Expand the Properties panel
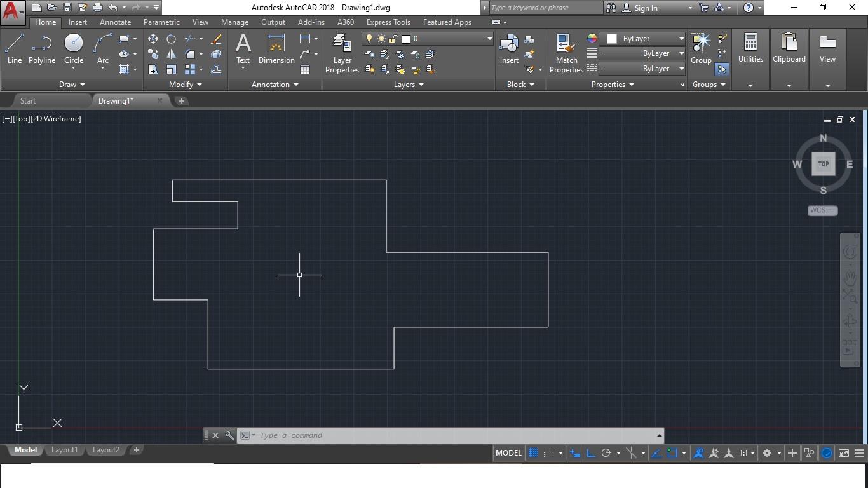The image size is (868, 488). [x=613, y=85]
